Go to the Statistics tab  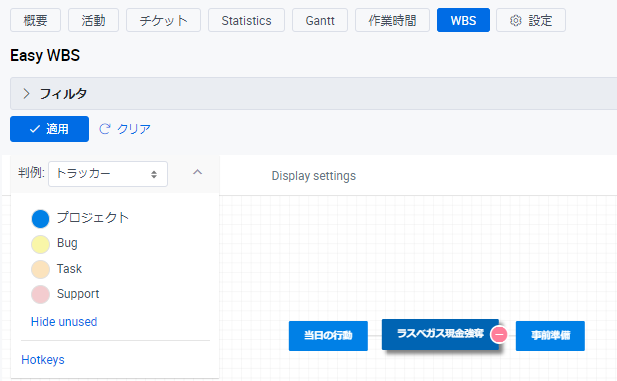coord(246,20)
